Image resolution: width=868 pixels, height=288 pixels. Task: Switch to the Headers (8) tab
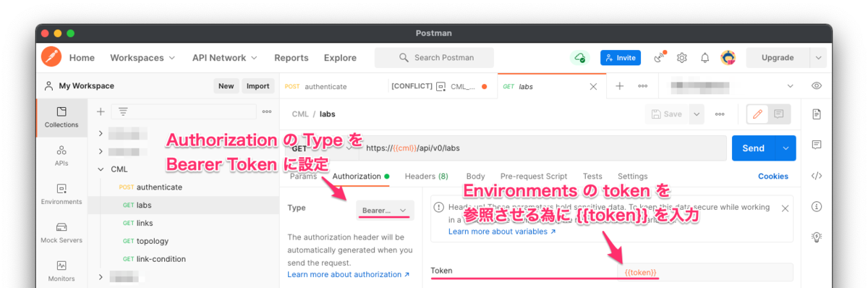tap(426, 176)
